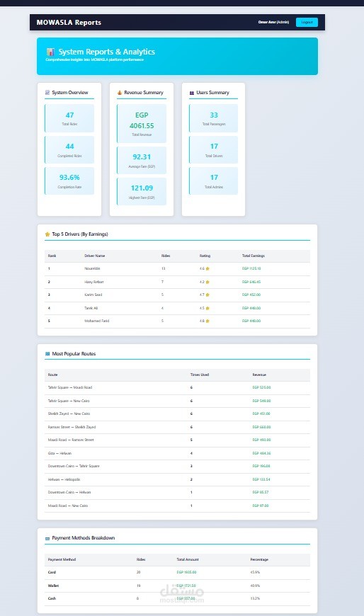Click the EGP 452.00 earnings value
Image resolution: width=364 pixels, height=616 pixels.
[x=251, y=295]
